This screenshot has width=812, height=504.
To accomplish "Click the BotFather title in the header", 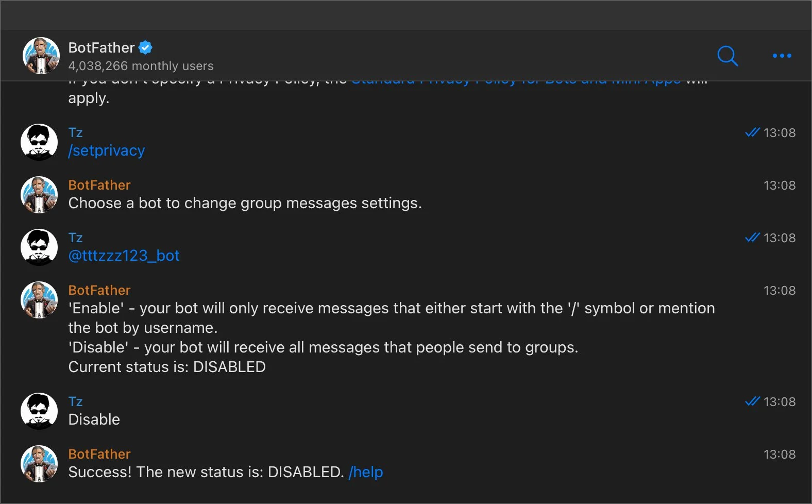I will [102, 48].
